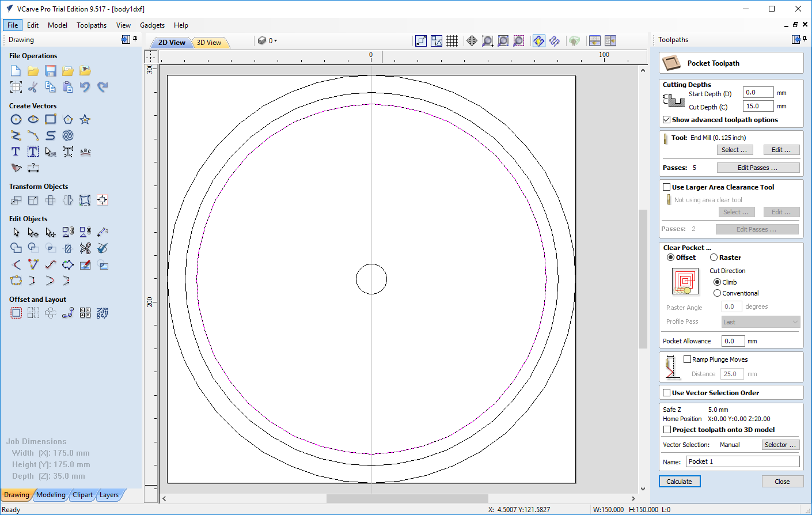Image resolution: width=812 pixels, height=515 pixels.
Task: Choose Climb cut direction
Action: (717, 282)
